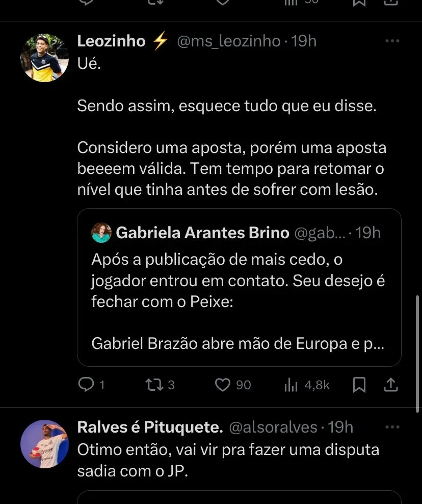Open more options on Ralves é Pituquete's tweet
The width and height of the screenshot is (422, 504).
coord(392,427)
